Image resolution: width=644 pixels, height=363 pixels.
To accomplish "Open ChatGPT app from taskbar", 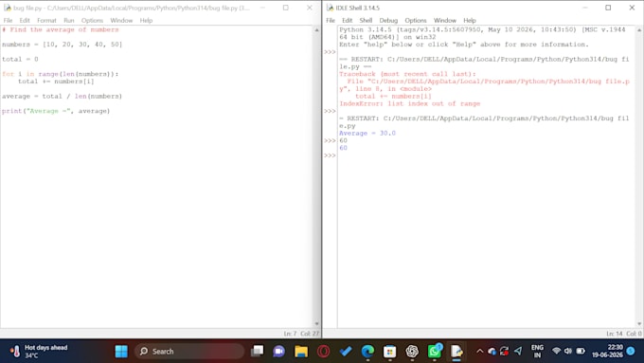I will (412, 351).
